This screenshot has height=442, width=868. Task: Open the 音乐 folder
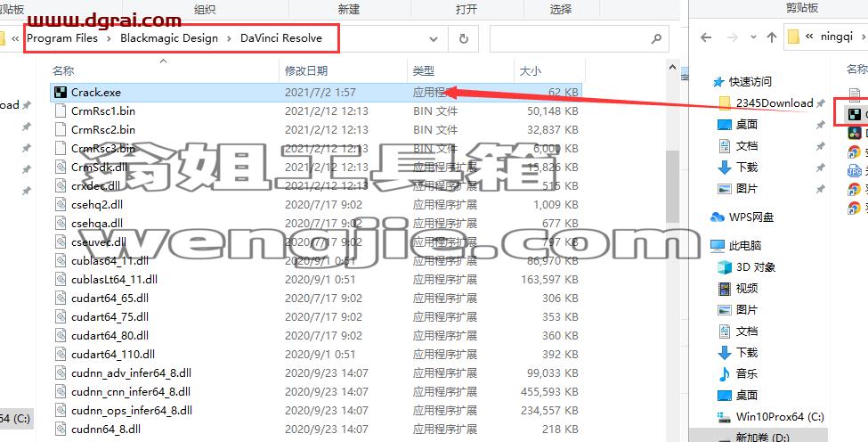click(x=738, y=374)
